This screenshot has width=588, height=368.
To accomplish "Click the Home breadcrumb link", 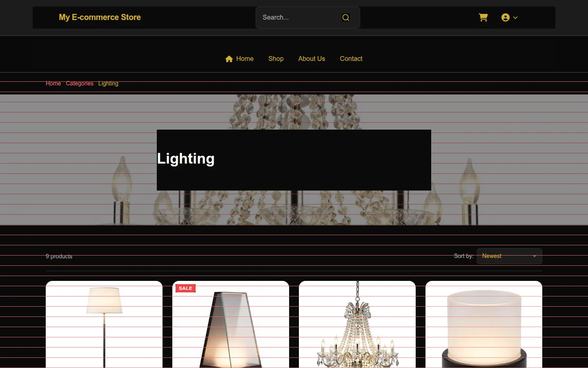I will (x=53, y=83).
